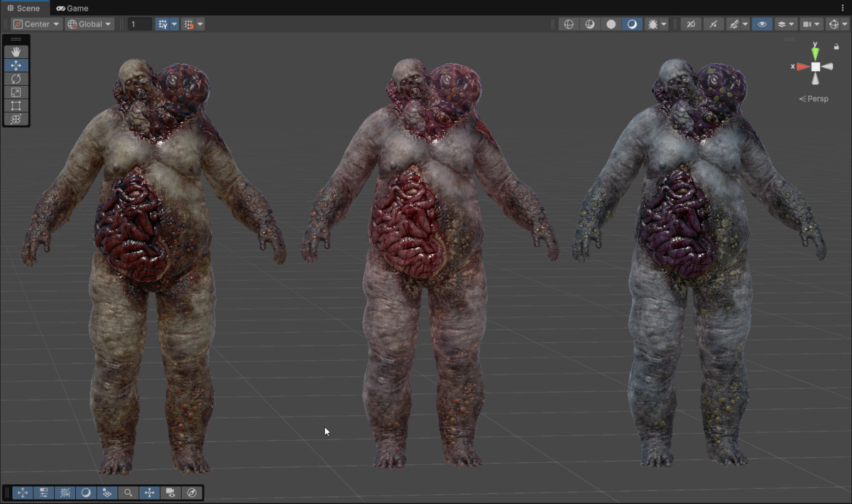Toggle Search overlay magnifier in bottom bar
The image size is (852, 504).
(129, 493)
